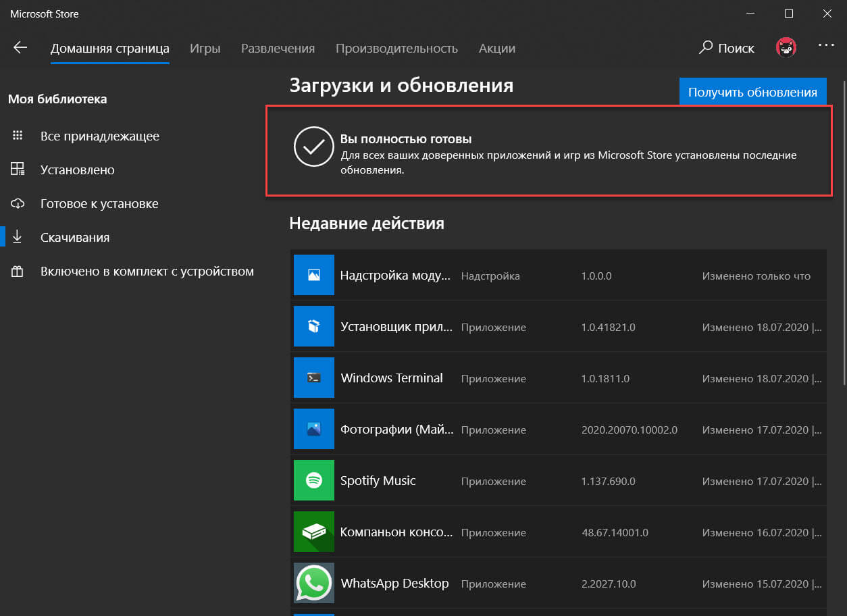
Task: Click the Надстройка модуля app icon
Action: (314, 275)
